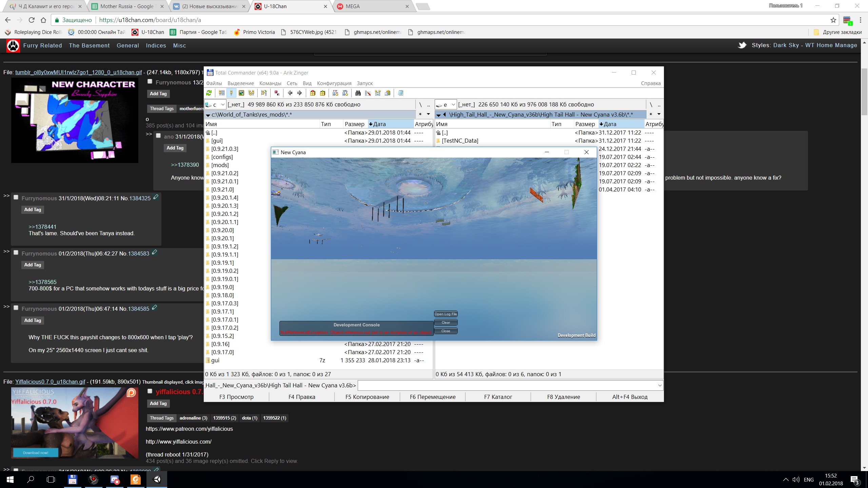Go forward with the right arrow toolbar icon
868x488 pixels.
(299, 93)
